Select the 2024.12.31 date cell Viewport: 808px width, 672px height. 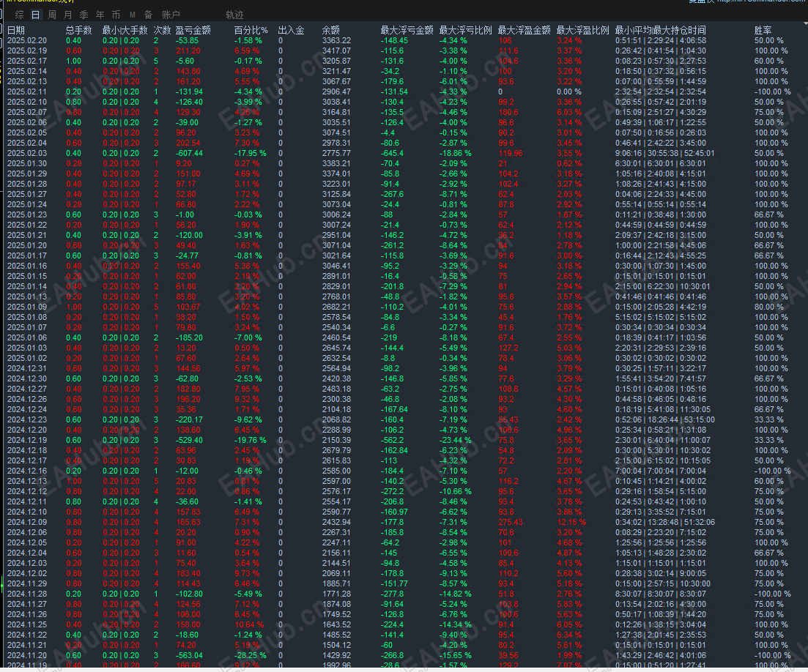(x=27, y=369)
